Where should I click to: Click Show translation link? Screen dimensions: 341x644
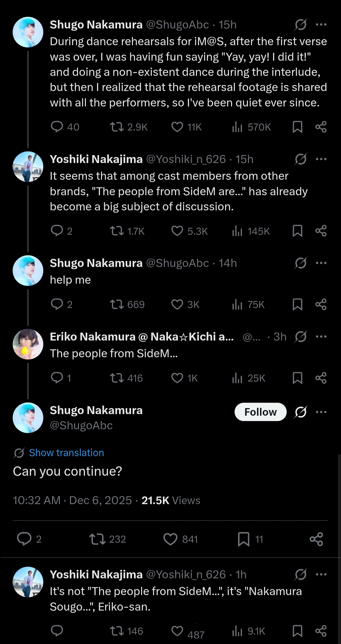66,453
